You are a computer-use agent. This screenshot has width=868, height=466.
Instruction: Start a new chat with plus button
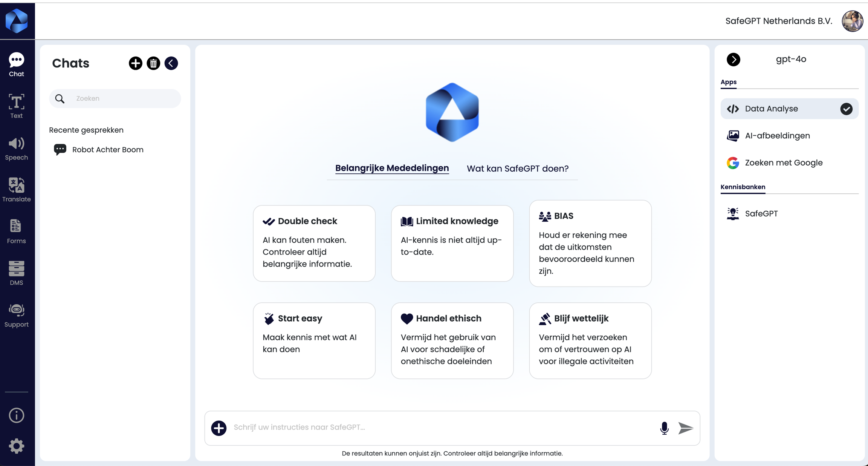[136, 63]
